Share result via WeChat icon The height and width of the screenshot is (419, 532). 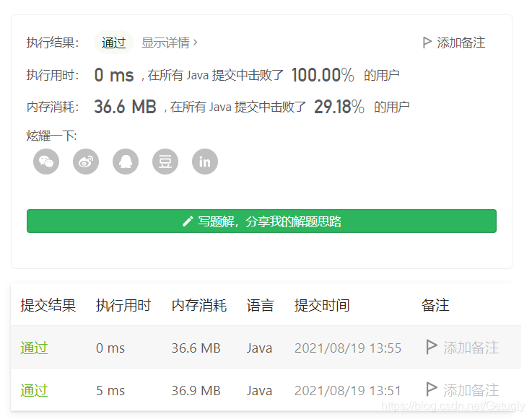pos(46,162)
